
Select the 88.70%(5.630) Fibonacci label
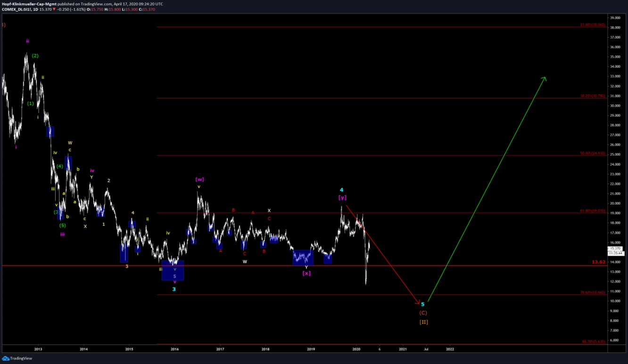(594, 342)
